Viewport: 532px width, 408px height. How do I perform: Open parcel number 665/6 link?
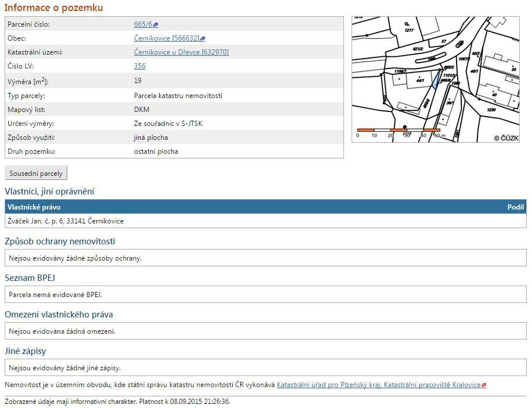[x=143, y=24]
